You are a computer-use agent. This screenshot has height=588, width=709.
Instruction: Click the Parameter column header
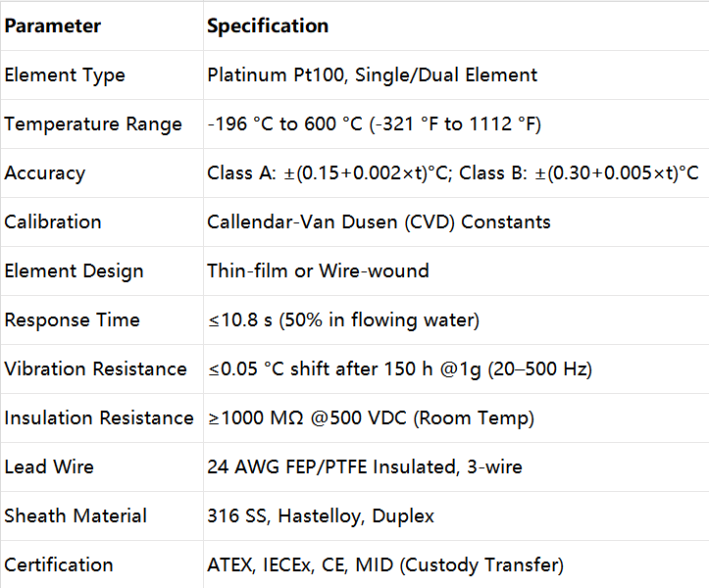click(x=52, y=25)
